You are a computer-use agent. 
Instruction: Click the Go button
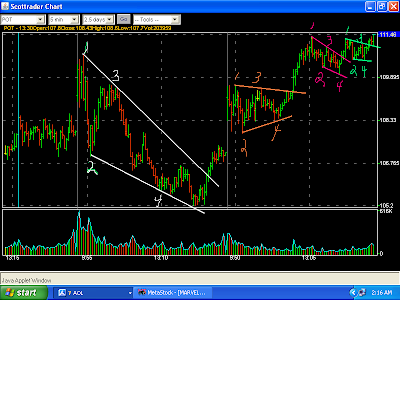(123, 19)
